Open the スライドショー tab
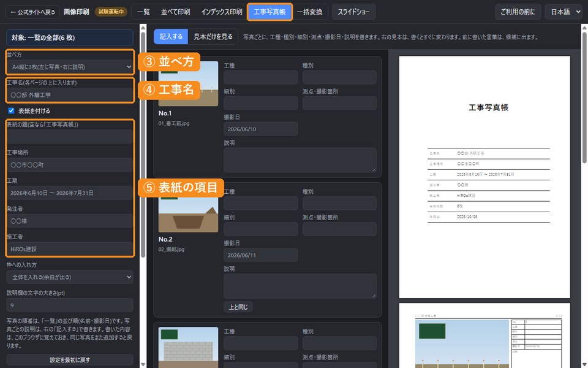 click(x=353, y=12)
